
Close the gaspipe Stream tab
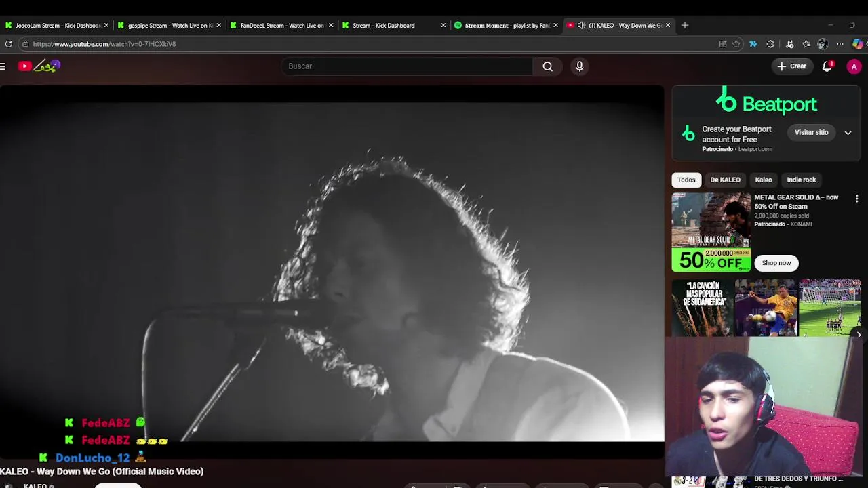tap(218, 25)
